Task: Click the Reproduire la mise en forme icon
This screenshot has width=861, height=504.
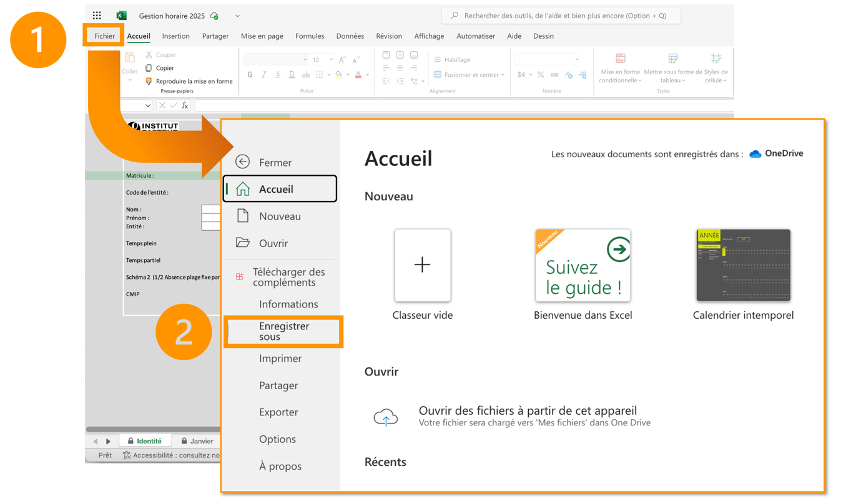Action: (149, 81)
